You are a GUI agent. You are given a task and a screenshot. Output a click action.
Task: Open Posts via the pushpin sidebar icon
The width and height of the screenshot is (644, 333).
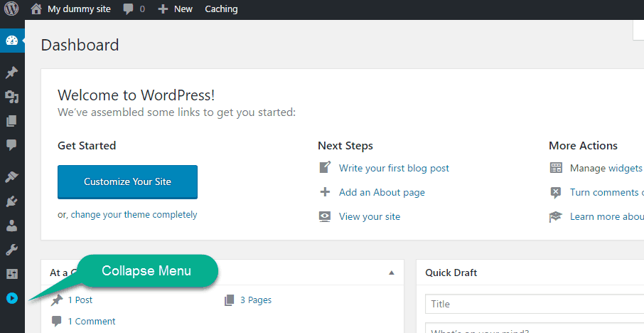11,73
